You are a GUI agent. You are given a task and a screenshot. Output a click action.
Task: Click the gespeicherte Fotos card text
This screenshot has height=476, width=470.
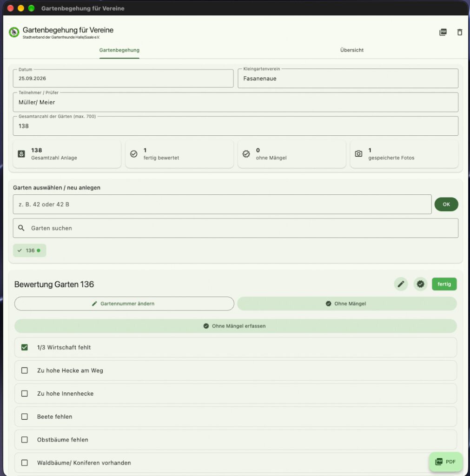click(391, 158)
